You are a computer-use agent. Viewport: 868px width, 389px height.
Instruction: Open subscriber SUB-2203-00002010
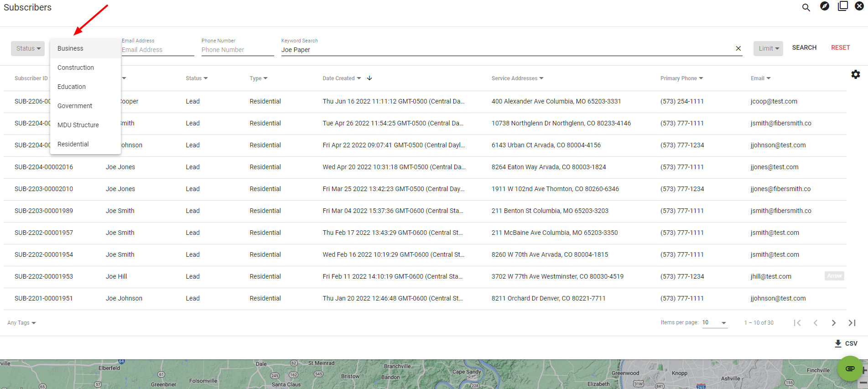point(44,189)
